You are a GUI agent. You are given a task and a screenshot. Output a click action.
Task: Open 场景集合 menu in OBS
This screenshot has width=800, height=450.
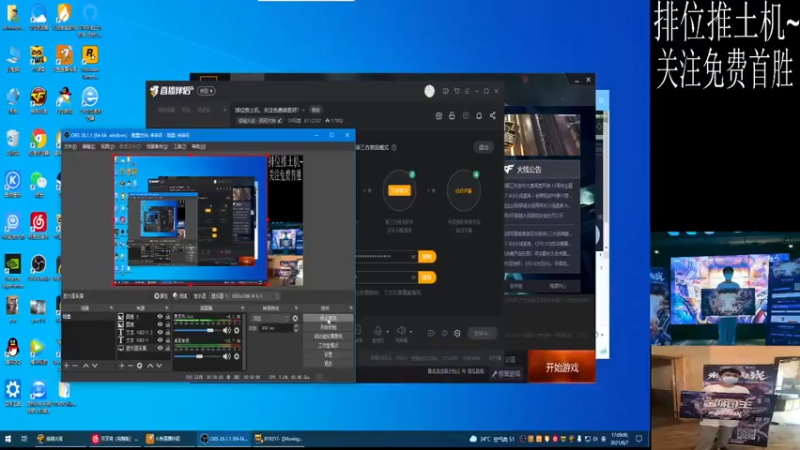click(x=157, y=146)
